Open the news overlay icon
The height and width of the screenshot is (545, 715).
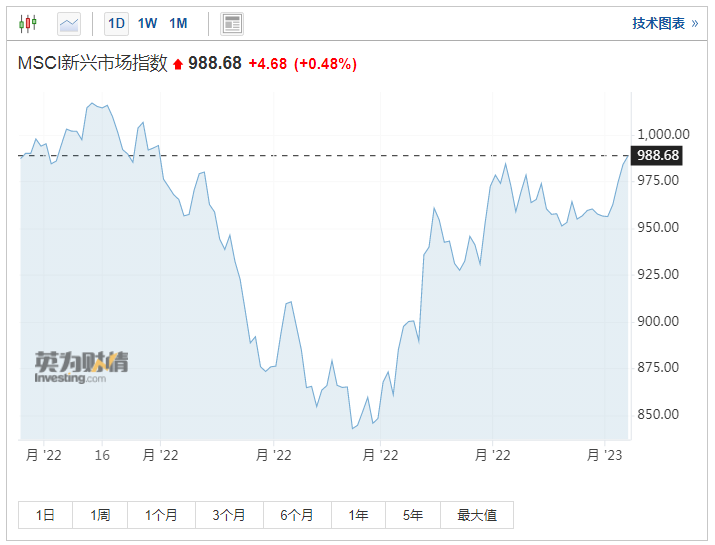point(232,24)
